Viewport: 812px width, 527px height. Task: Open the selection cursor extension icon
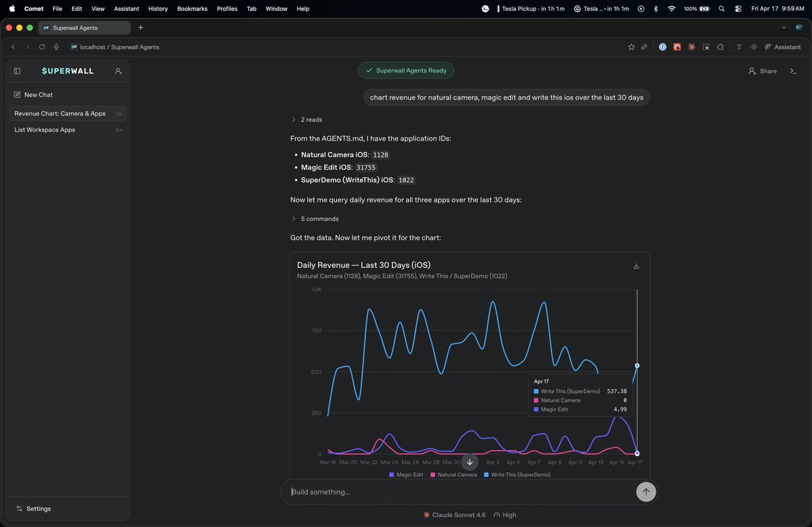tap(706, 47)
